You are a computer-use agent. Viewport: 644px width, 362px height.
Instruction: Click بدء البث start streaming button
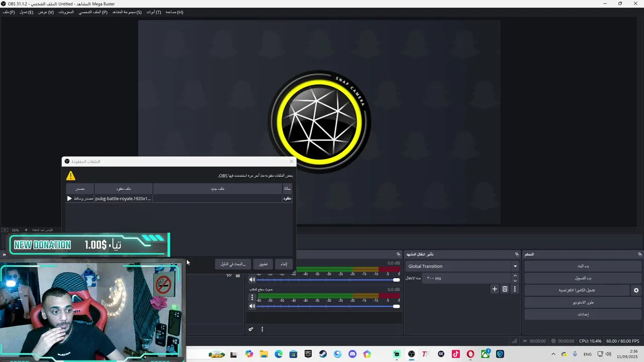(x=583, y=266)
